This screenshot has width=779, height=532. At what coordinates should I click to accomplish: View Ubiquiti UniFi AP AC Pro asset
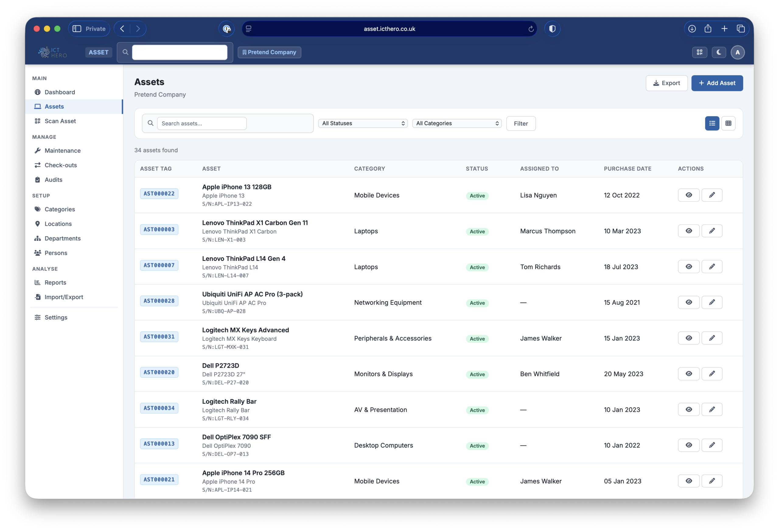pos(689,303)
